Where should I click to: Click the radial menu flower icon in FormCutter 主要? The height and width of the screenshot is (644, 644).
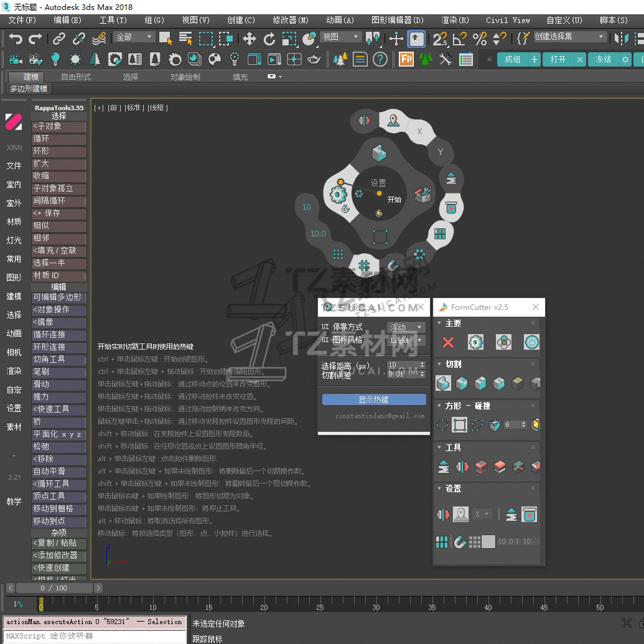tap(503, 342)
